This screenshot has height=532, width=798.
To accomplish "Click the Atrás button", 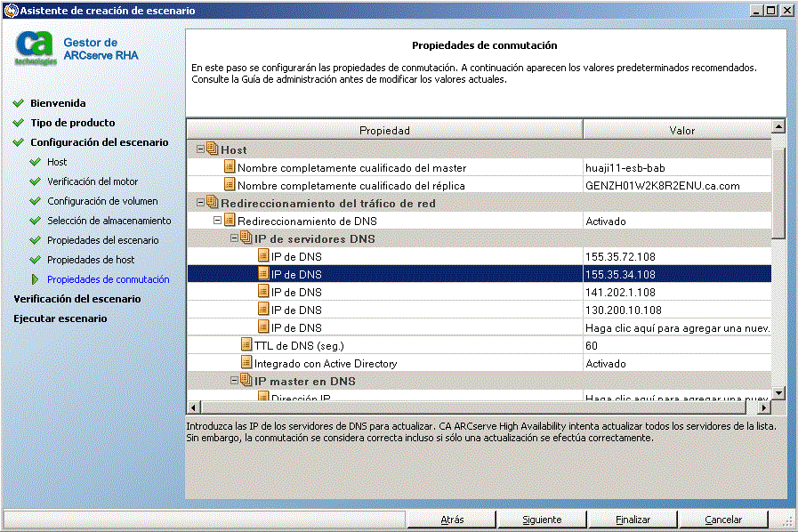I will point(452,520).
